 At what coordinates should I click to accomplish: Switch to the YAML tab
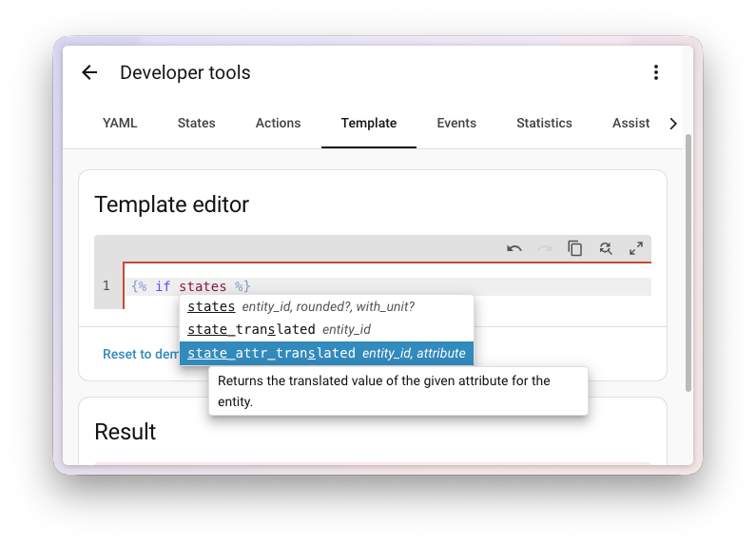120,124
